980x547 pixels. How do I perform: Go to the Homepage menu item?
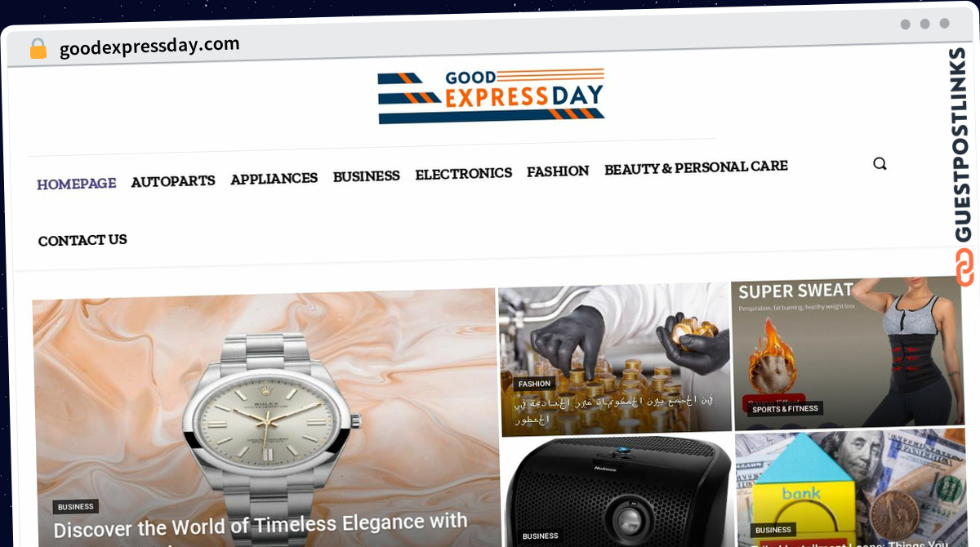point(77,184)
